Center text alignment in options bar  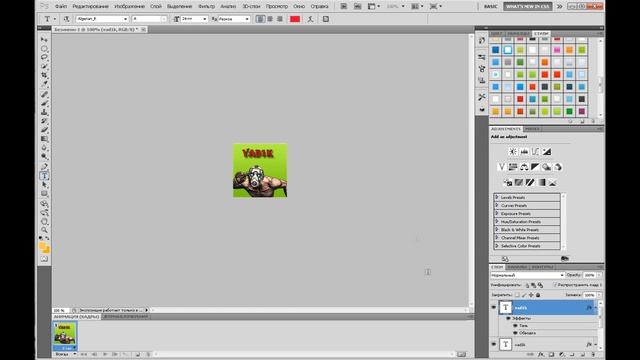click(x=270, y=19)
